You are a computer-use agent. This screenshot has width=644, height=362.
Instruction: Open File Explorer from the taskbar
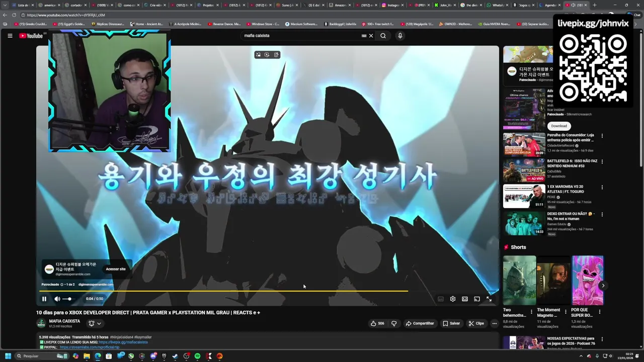(87, 356)
